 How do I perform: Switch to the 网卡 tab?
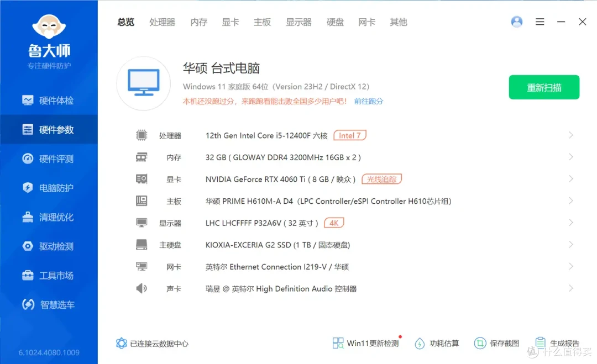[366, 22]
